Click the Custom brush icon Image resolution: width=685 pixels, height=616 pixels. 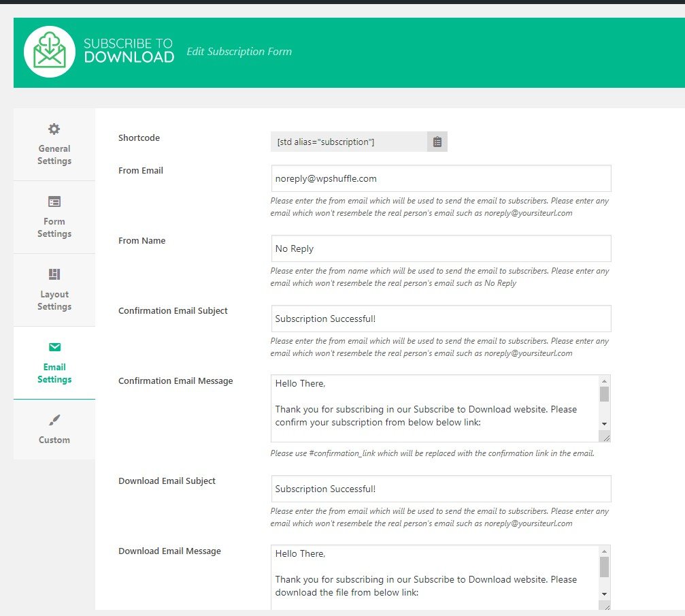point(54,420)
